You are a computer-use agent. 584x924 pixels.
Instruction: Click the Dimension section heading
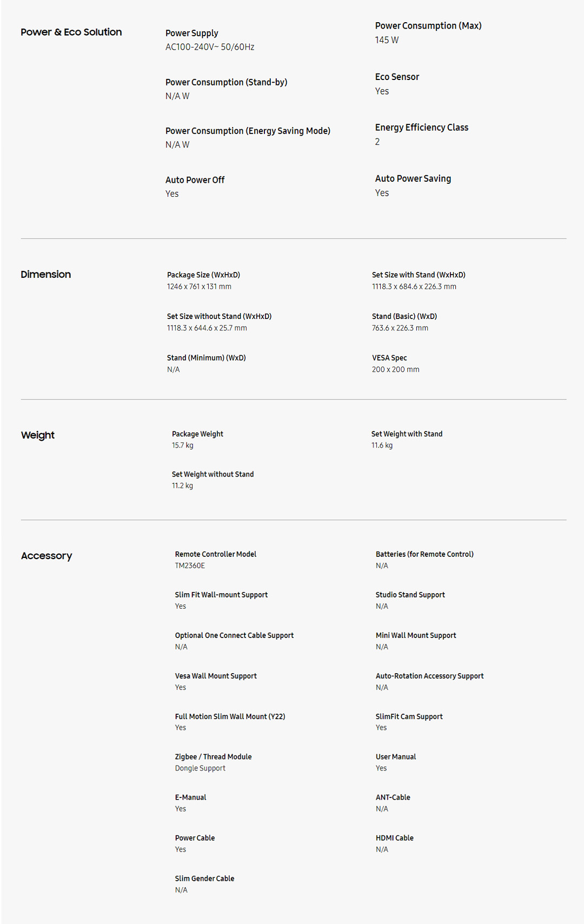(x=45, y=275)
